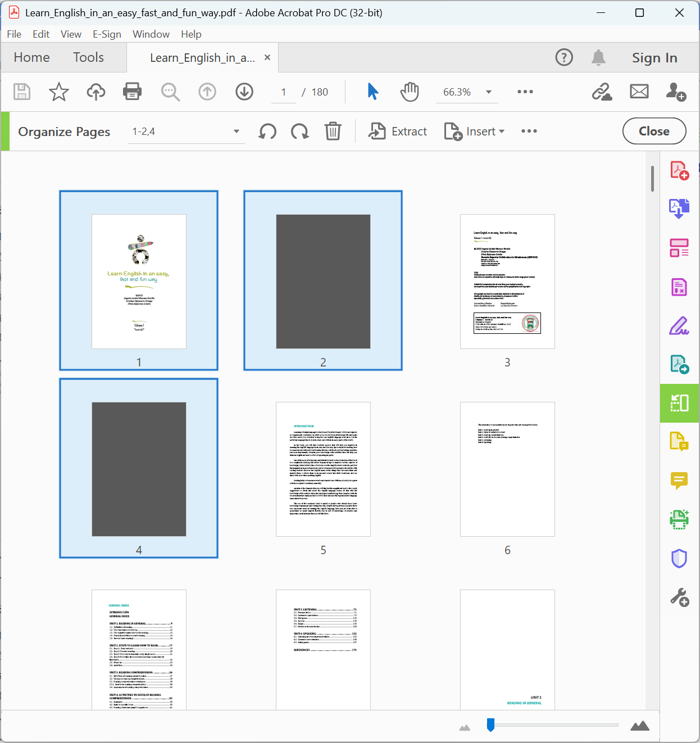Screen dimensions: 700x743
Task: Open the zoom level dropdown
Action: [488, 92]
